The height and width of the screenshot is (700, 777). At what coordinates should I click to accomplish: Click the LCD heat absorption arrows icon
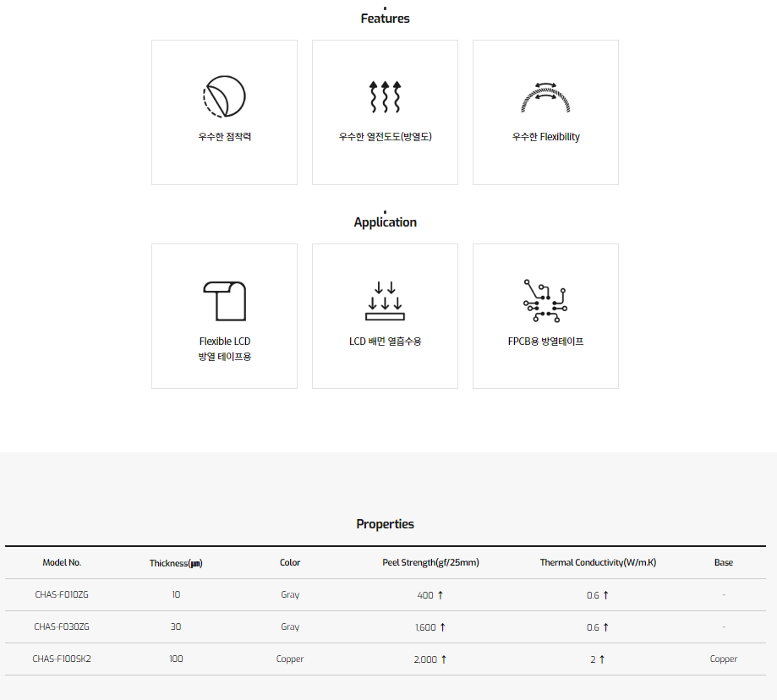(385, 301)
